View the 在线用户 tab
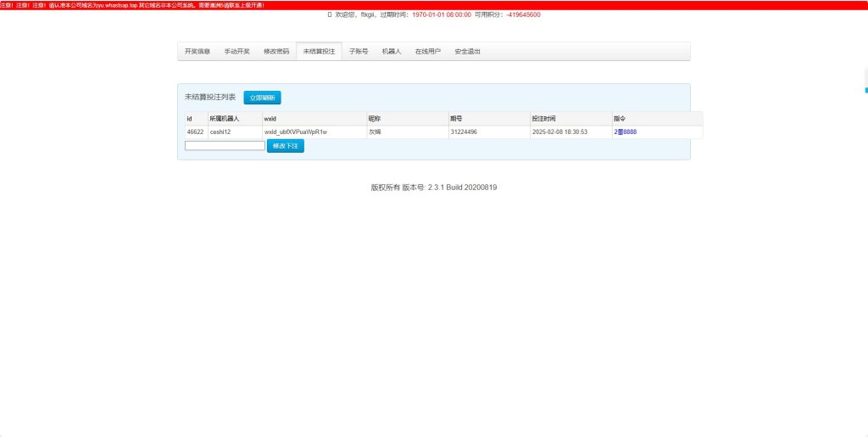The height and width of the screenshot is (437, 868). [x=428, y=52]
